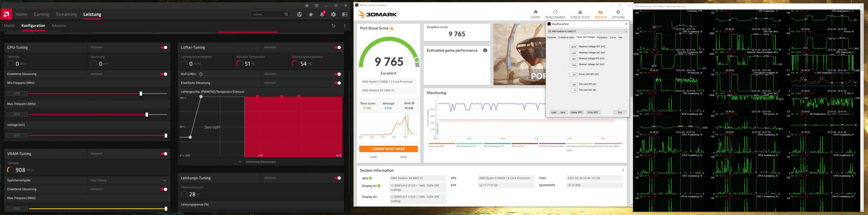Screen dimensions: 868x215
Task: Click the green check beside Display #1
Action: tap(379, 186)
